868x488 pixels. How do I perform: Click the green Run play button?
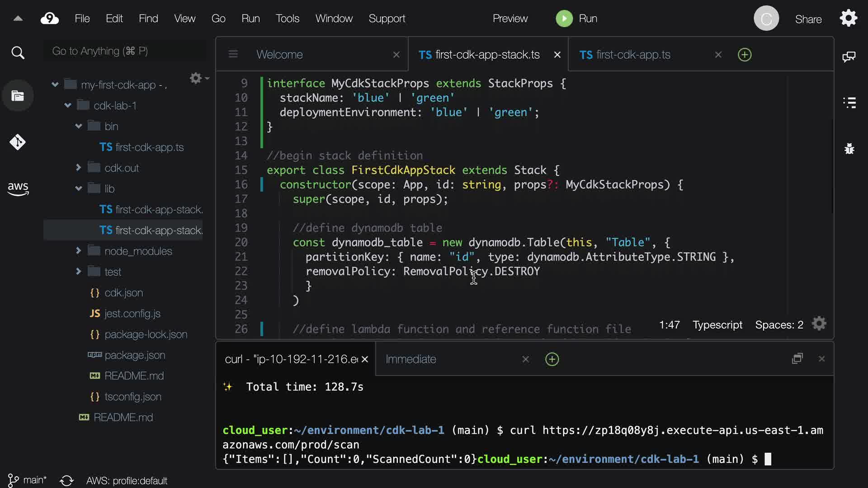(x=564, y=19)
